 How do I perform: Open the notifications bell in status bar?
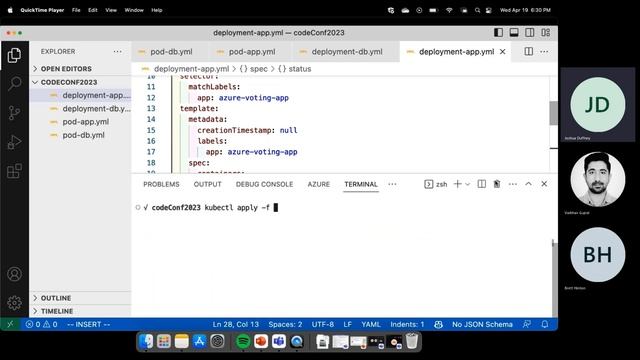tap(544, 324)
